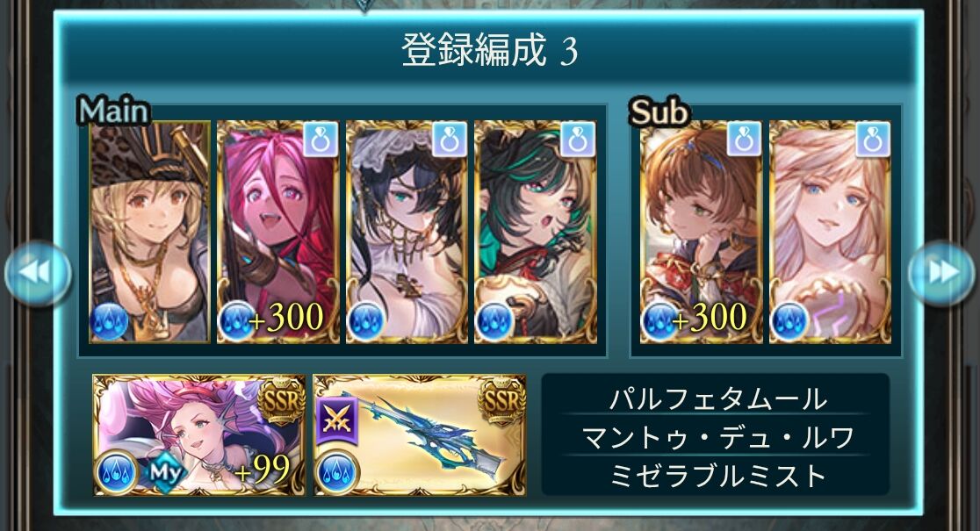Select the brown-haired sub character with +300
The image size is (980, 531).
click(x=702, y=232)
